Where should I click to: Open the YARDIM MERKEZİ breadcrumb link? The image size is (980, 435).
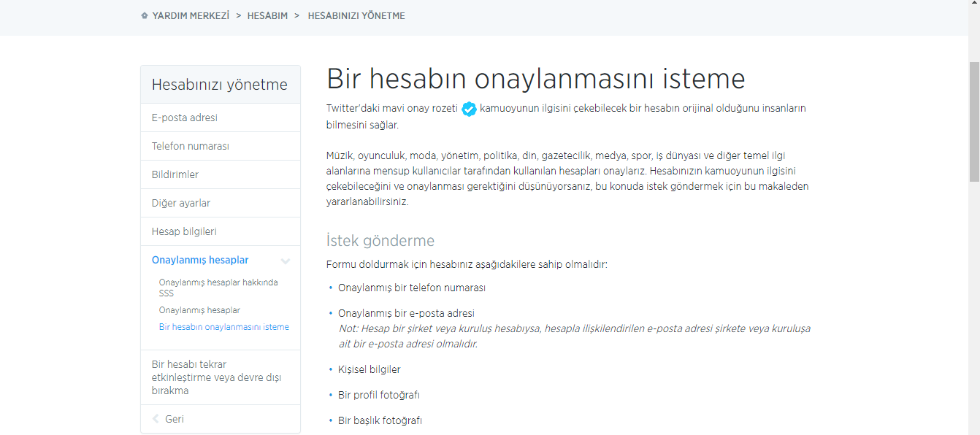[x=191, y=15]
